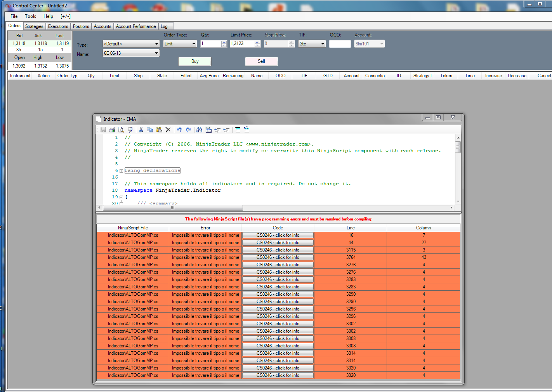Delete selection with the X icon in the toolbar
This screenshot has width=552, height=392.
click(x=168, y=130)
